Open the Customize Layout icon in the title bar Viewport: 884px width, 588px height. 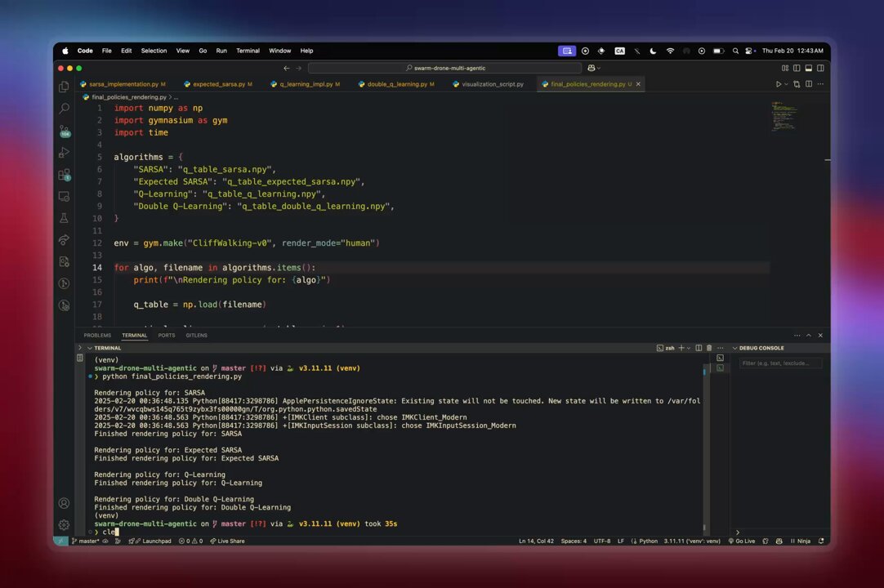(x=785, y=69)
